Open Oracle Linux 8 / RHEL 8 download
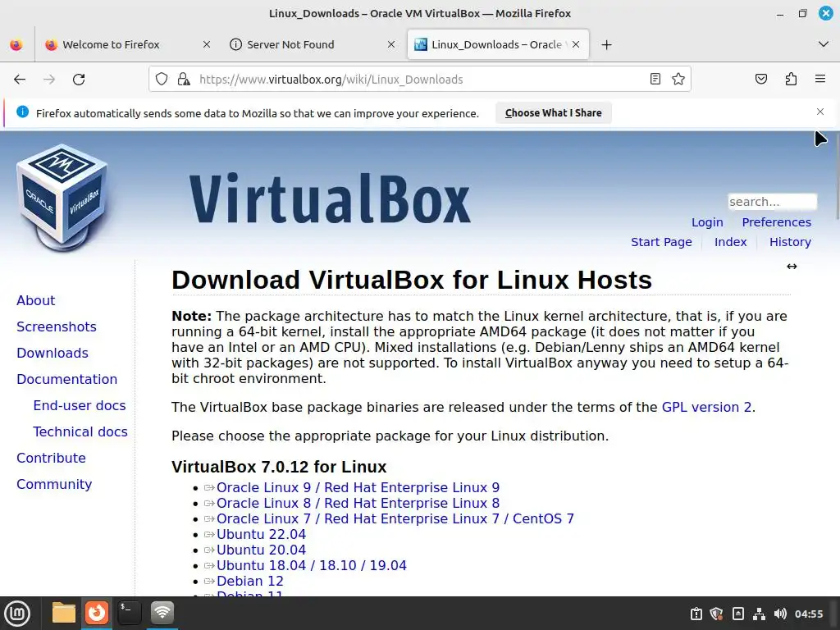Screen dimensions: 840x630 point(358,503)
